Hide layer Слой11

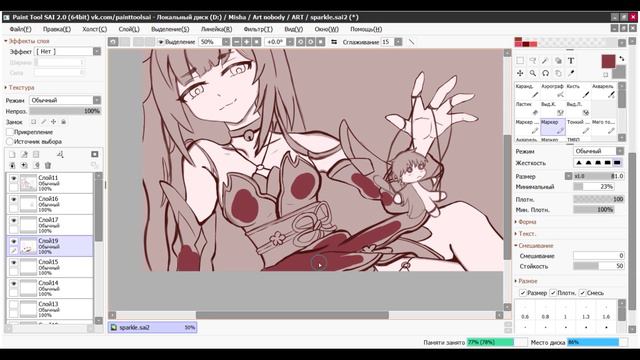13,178
